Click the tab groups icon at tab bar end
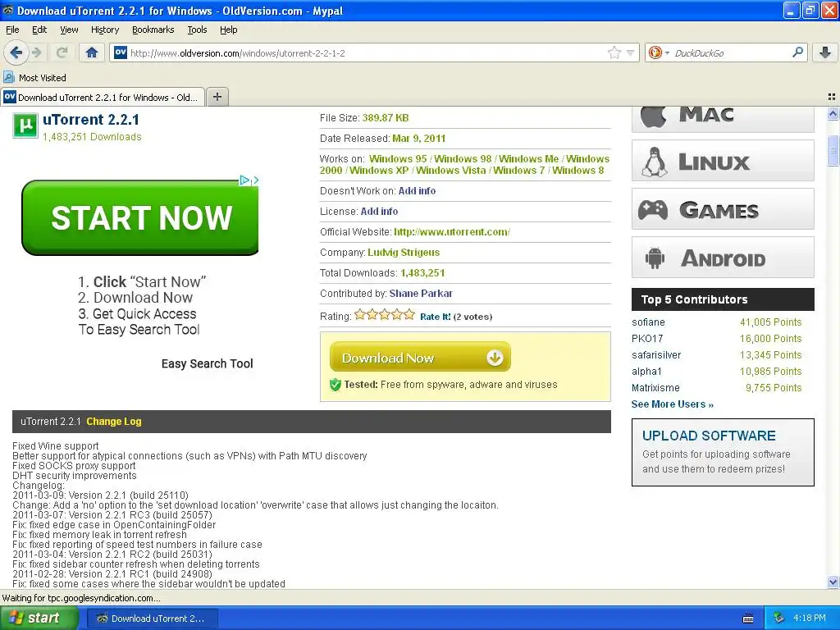 pos(832,97)
